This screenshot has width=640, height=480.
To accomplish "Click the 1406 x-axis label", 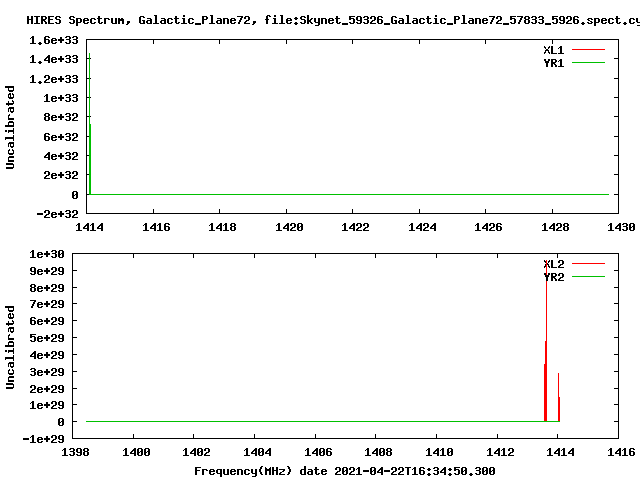I will (318, 452).
